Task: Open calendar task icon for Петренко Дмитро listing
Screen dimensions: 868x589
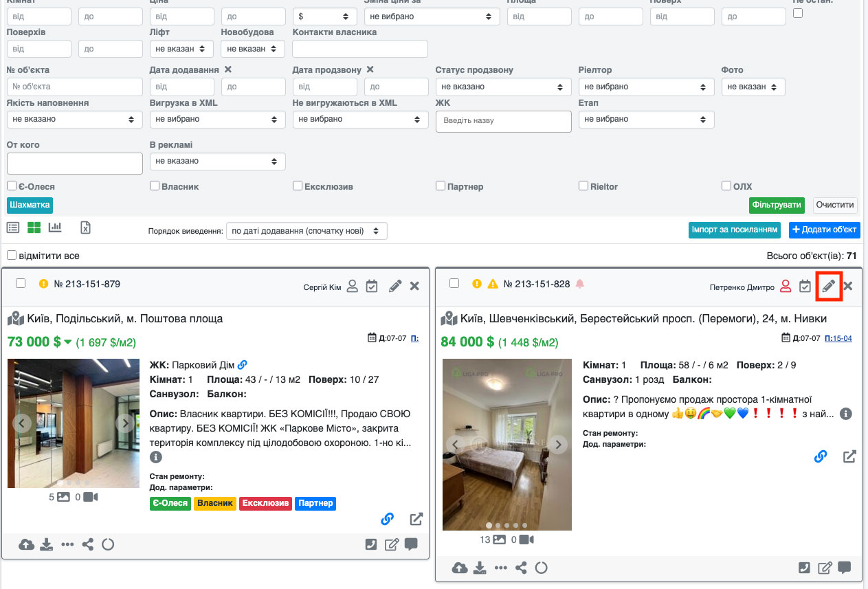Action: (x=805, y=286)
